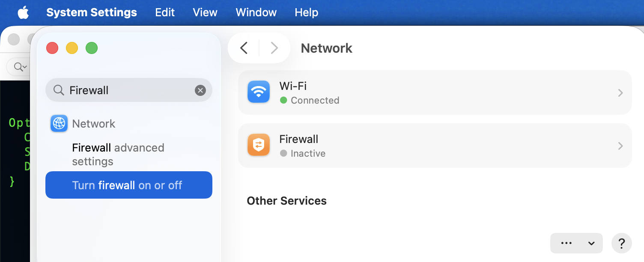Click the Firewall search input field
Image resolution: width=644 pixels, height=262 pixels.
tap(129, 90)
